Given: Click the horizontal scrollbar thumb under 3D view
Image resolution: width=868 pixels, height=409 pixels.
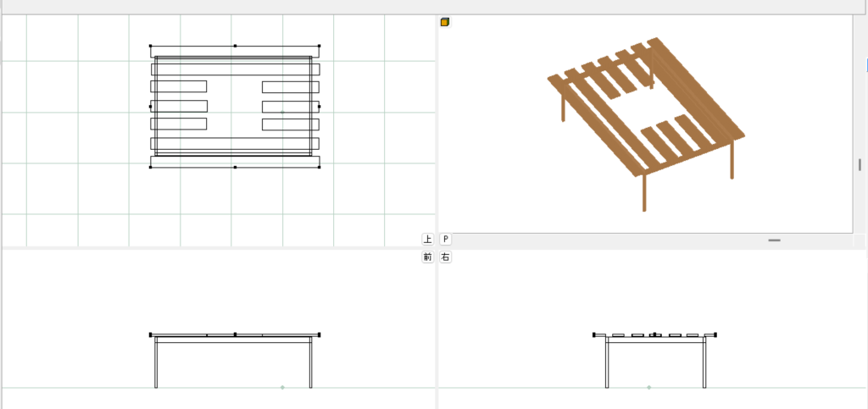Looking at the screenshot, I should click(x=774, y=240).
